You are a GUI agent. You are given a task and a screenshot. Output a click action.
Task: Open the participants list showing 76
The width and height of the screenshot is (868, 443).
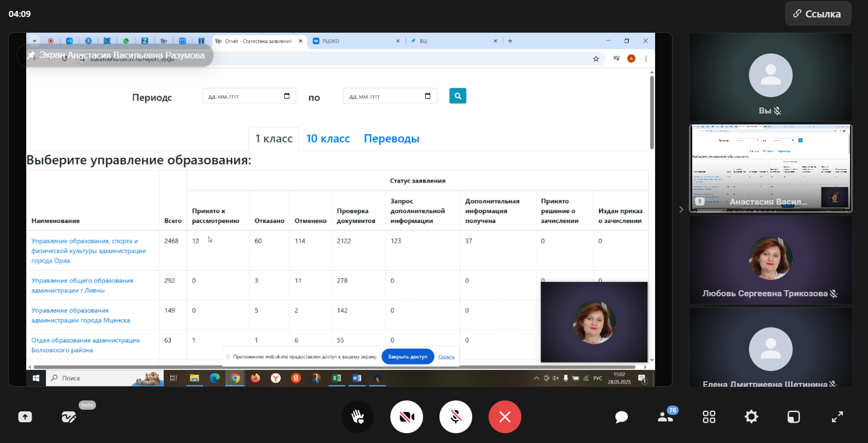coord(665,417)
